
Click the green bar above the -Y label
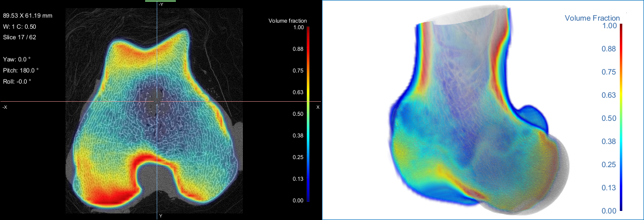tap(160, 1)
